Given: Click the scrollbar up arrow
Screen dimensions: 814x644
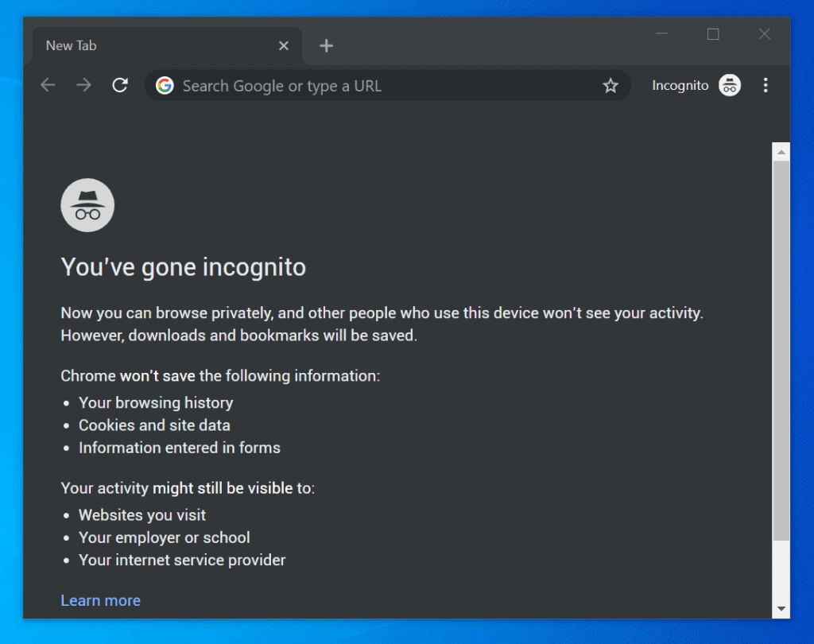Looking at the screenshot, I should 781,152.
